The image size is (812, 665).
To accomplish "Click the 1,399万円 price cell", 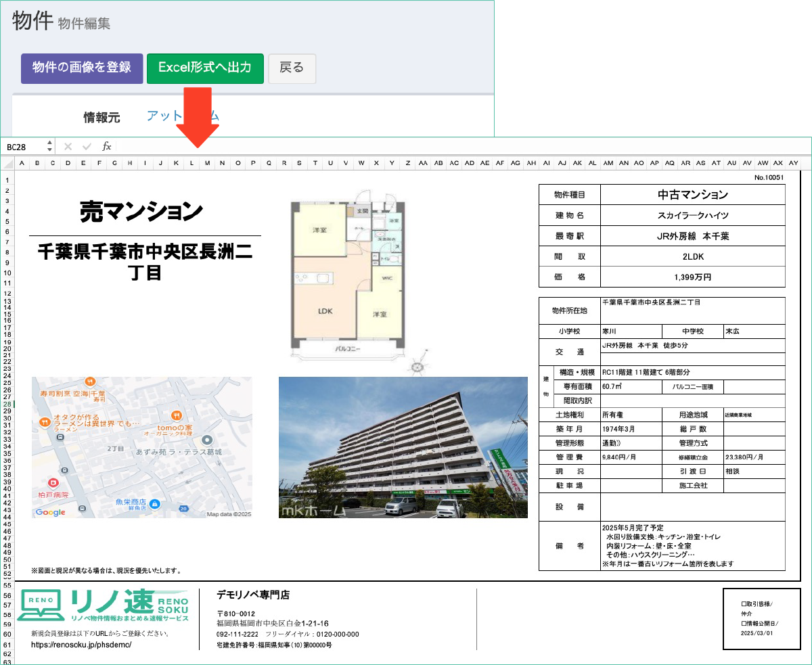I will 693,277.
